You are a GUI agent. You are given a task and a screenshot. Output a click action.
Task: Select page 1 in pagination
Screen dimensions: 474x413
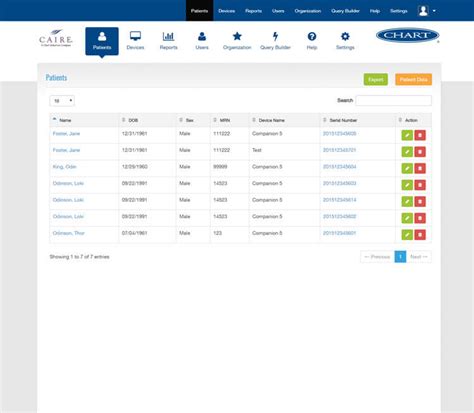pos(400,257)
